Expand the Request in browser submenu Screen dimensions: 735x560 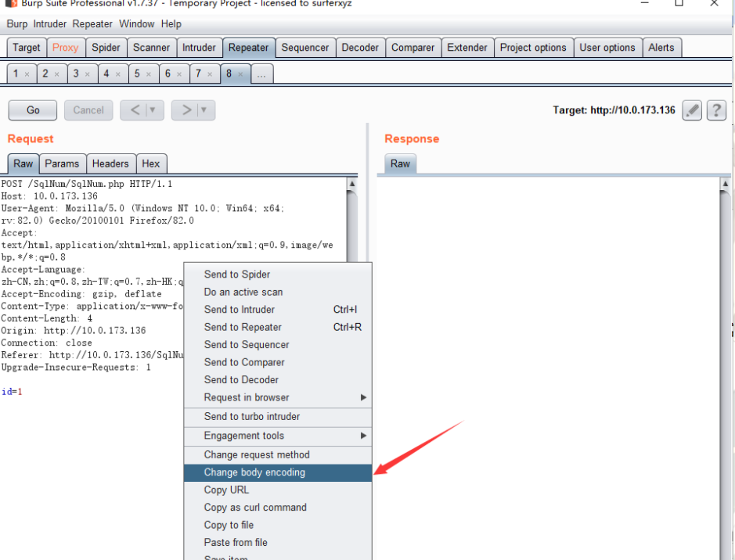(x=363, y=397)
